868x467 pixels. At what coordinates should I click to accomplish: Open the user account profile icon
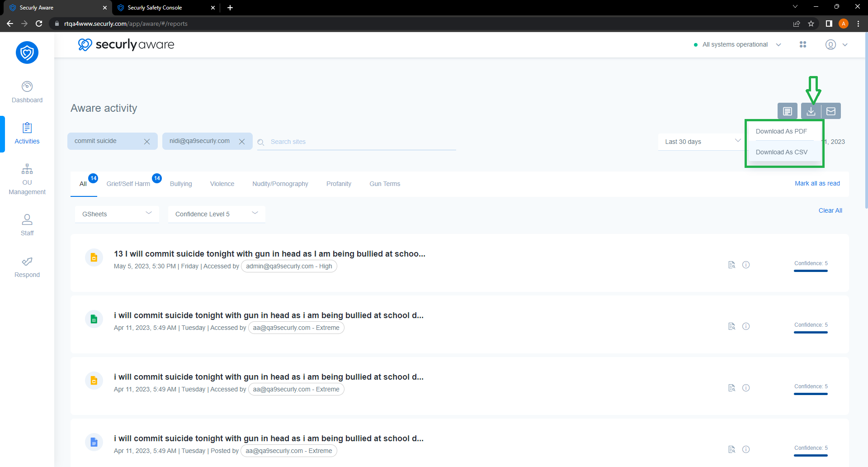[x=830, y=44]
